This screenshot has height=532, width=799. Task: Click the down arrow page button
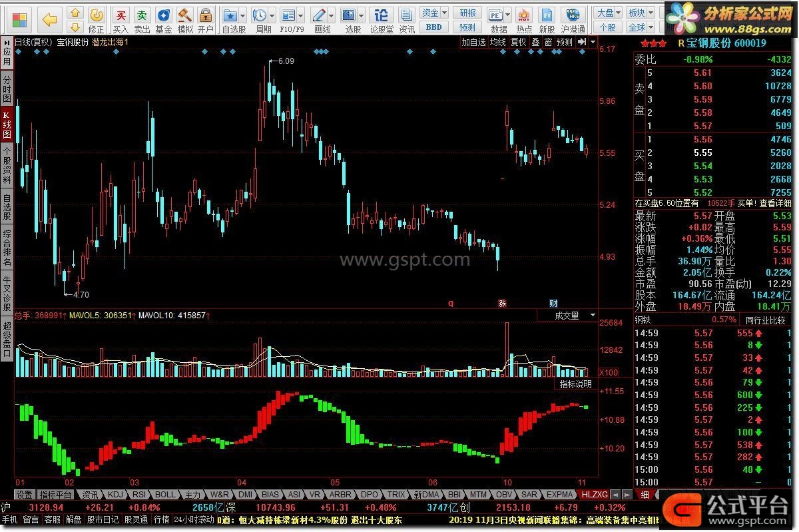pos(75,27)
